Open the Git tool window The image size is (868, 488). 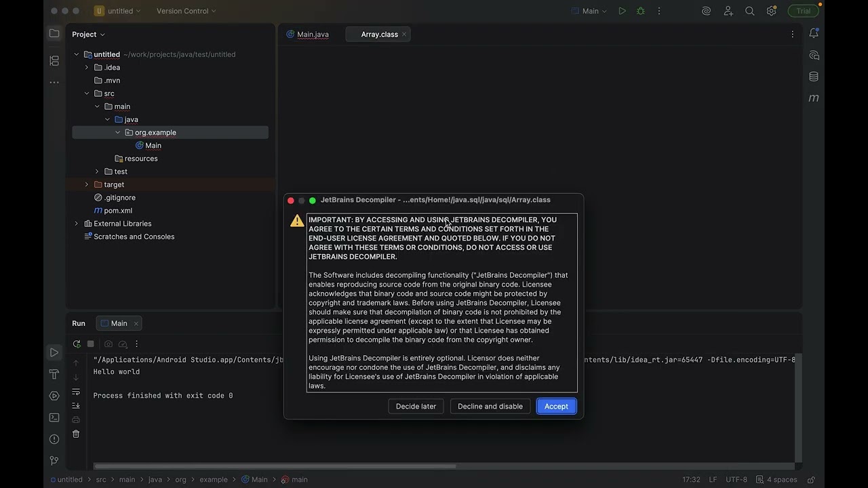click(54, 461)
